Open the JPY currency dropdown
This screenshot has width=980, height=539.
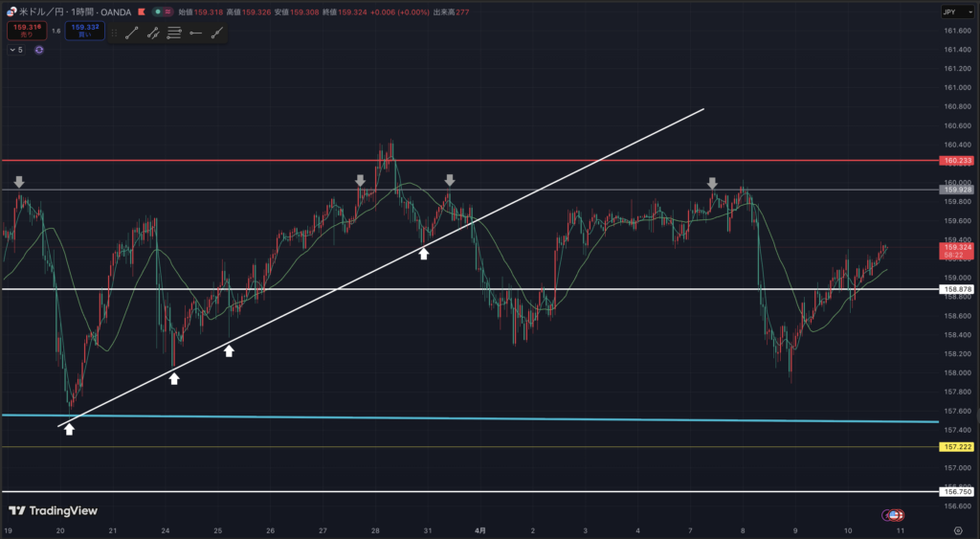point(952,11)
